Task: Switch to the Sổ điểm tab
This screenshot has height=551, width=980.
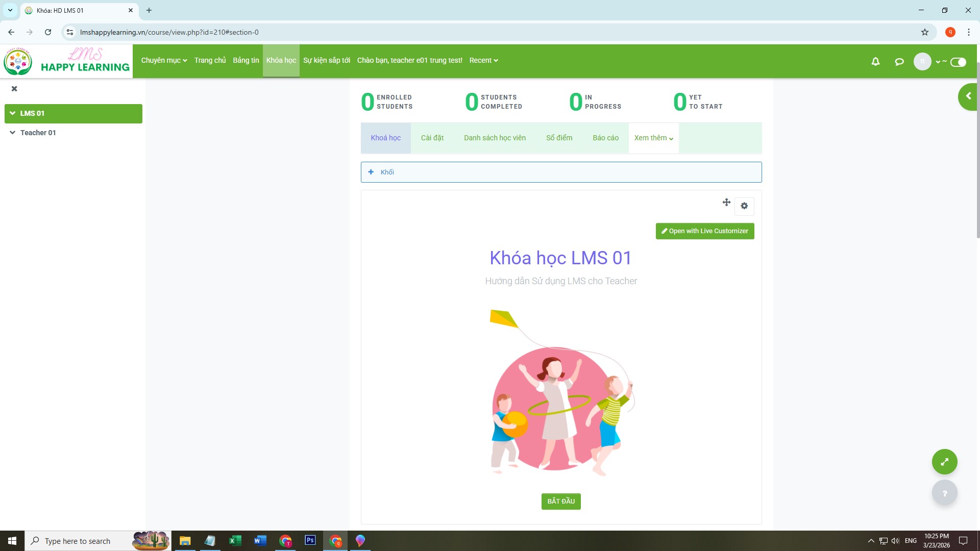Action: tap(559, 138)
